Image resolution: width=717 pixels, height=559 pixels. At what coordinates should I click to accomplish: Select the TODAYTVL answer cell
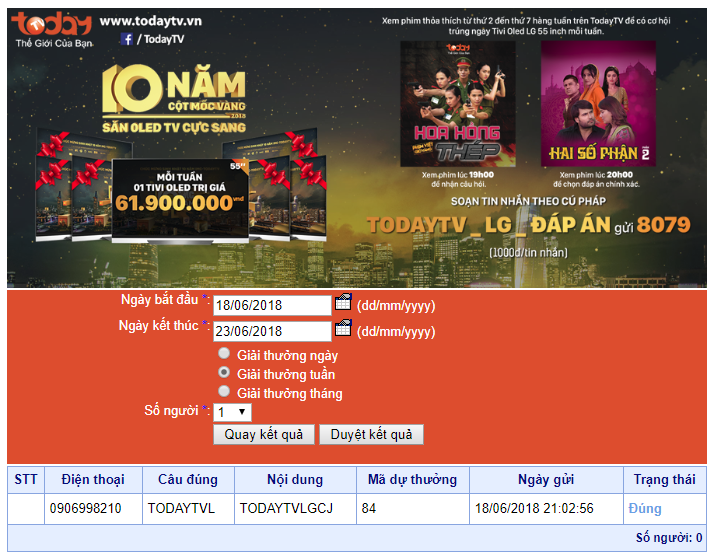(x=188, y=509)
